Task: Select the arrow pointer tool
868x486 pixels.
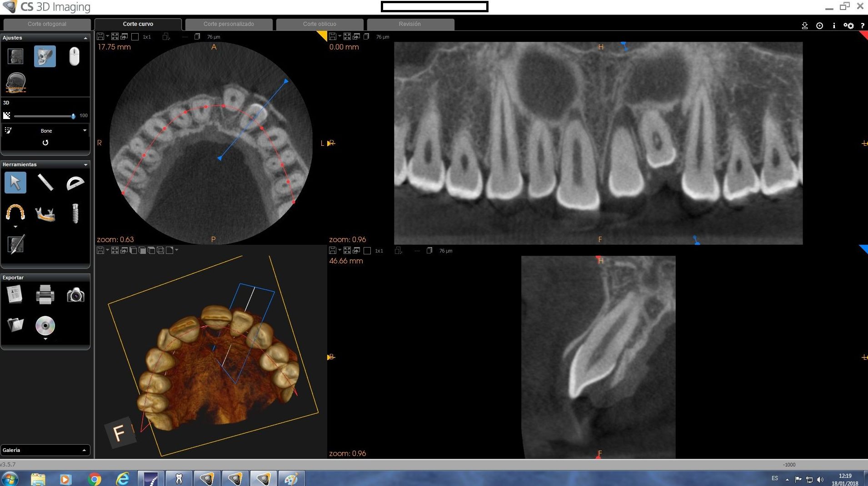Action: [15, 183]
